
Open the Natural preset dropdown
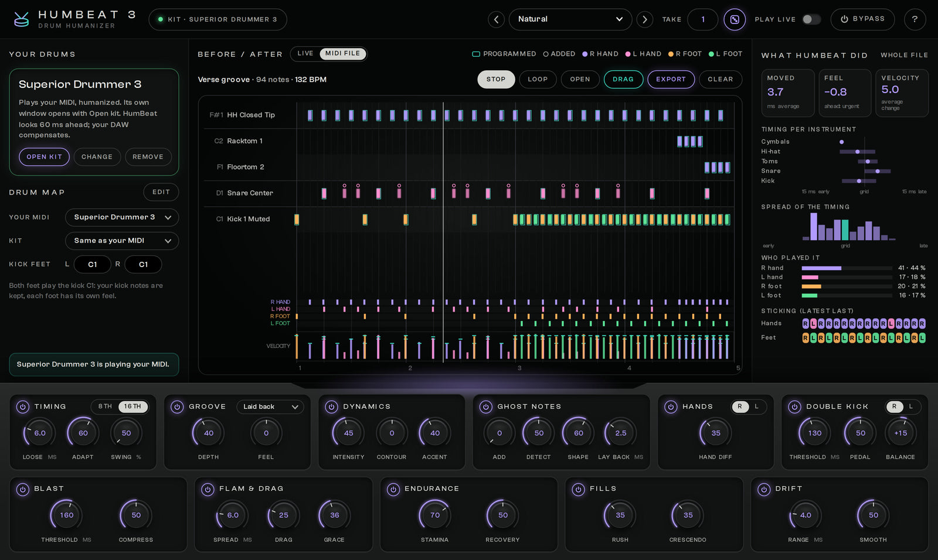point(570,19)
